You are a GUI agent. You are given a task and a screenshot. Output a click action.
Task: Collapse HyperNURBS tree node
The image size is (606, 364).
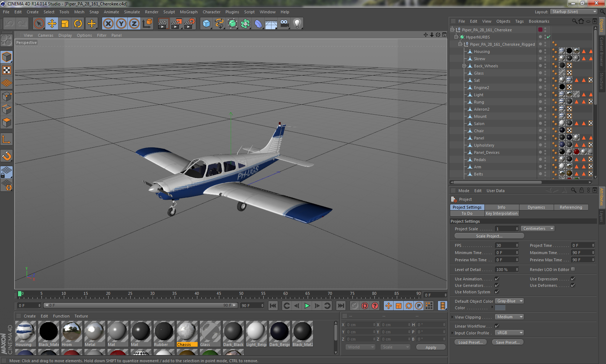click(x=456, y=37)
